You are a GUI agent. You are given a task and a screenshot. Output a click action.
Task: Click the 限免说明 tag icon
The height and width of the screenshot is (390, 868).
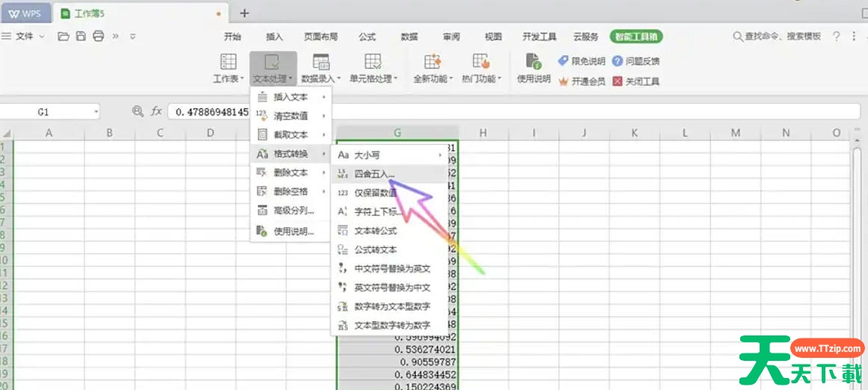tap(563, 61)
